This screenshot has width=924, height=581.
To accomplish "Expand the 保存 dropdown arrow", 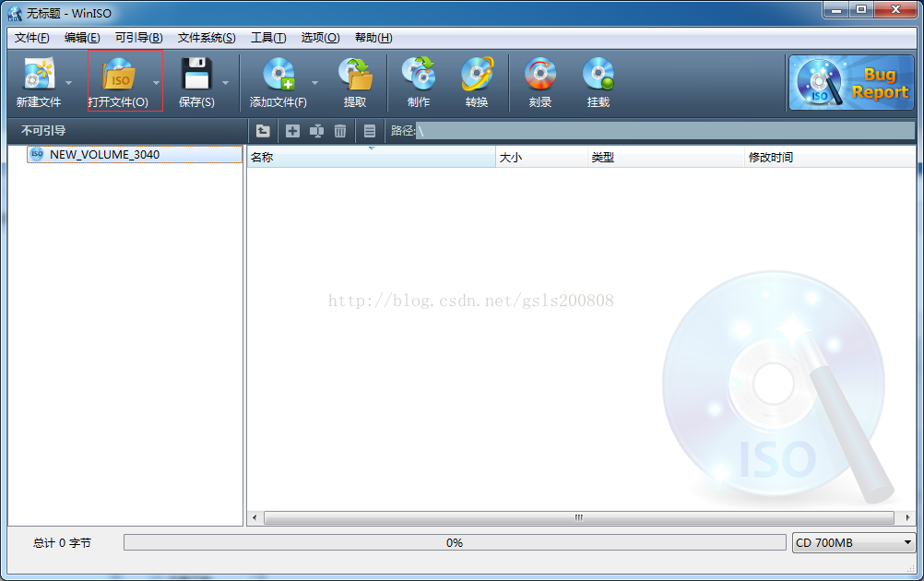I will (225, 82).
